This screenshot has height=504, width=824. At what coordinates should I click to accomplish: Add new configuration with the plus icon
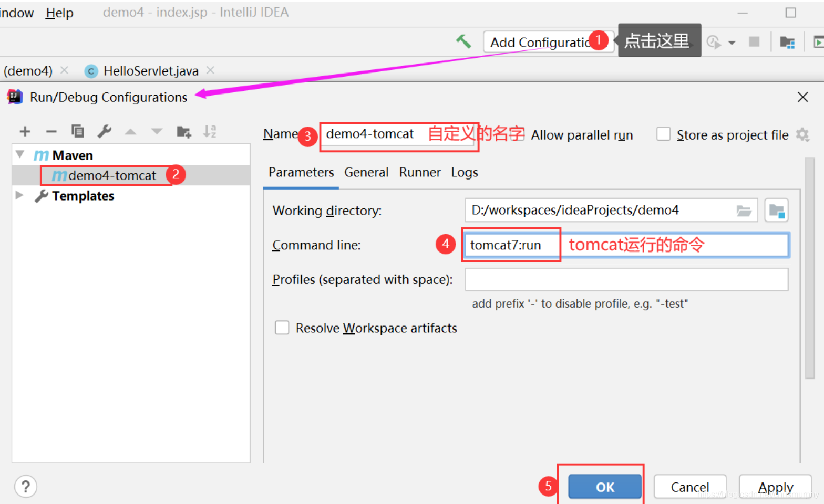coord(25,131)
